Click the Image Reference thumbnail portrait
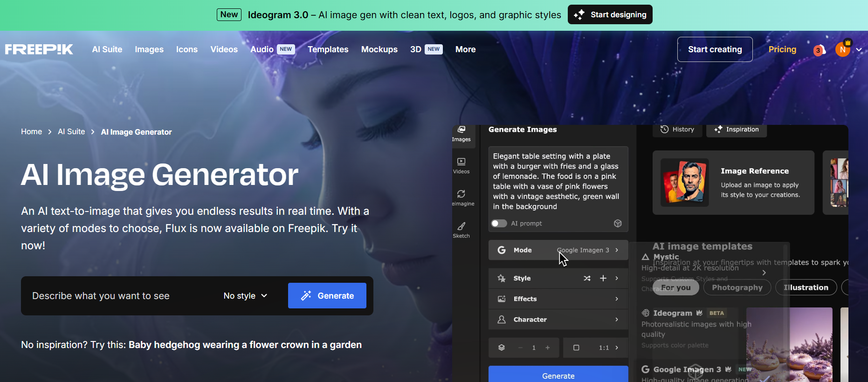The height and width of the screenshot is (382, 868). click(x=685, y=182)
